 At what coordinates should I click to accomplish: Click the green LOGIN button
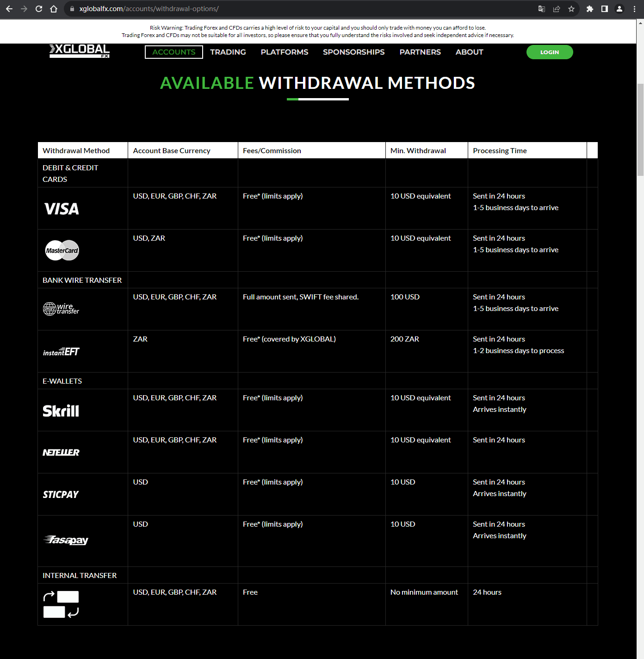click(550, 52)
